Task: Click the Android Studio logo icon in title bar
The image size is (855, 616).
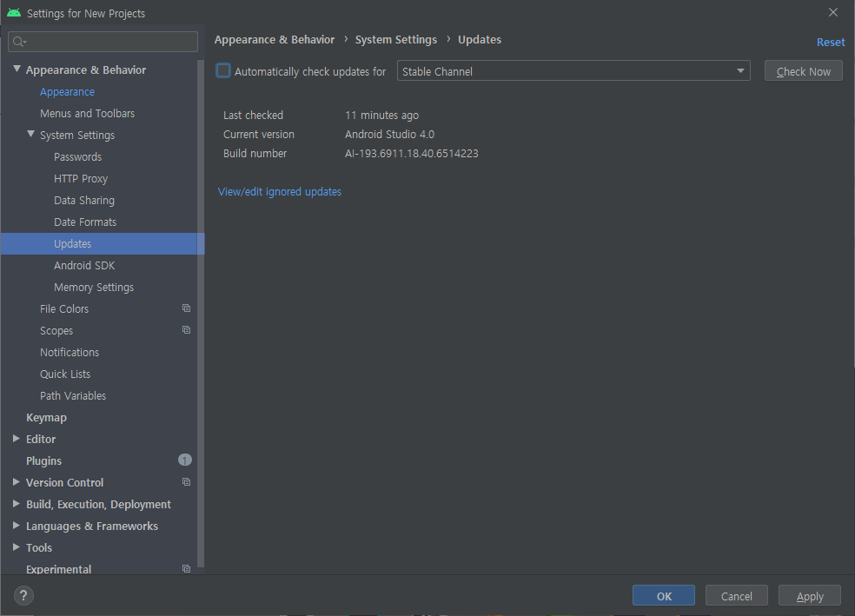Action: 14,12
